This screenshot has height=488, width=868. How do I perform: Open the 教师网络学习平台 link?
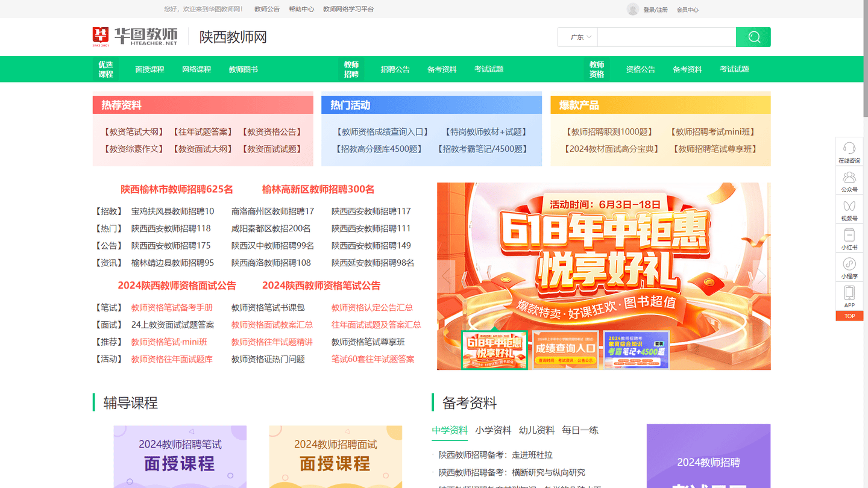click(x=348, y=9)
